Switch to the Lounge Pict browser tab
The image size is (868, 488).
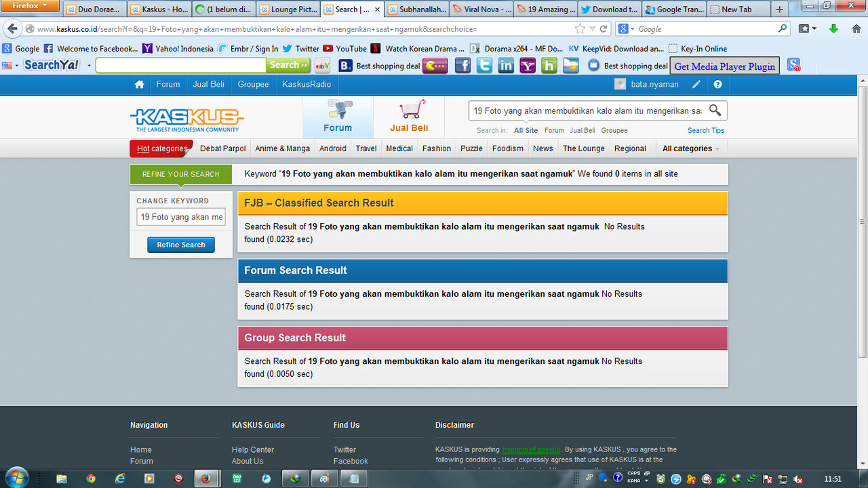288,9
